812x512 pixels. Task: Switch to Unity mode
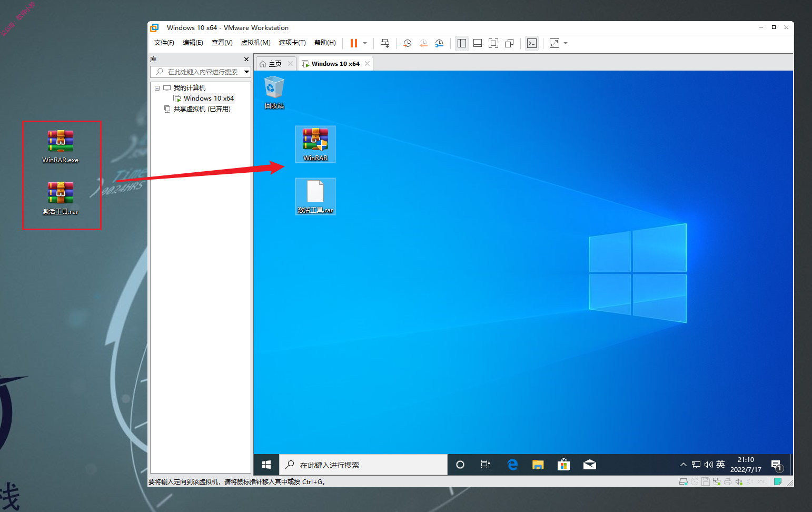click(x=509, y=43)
